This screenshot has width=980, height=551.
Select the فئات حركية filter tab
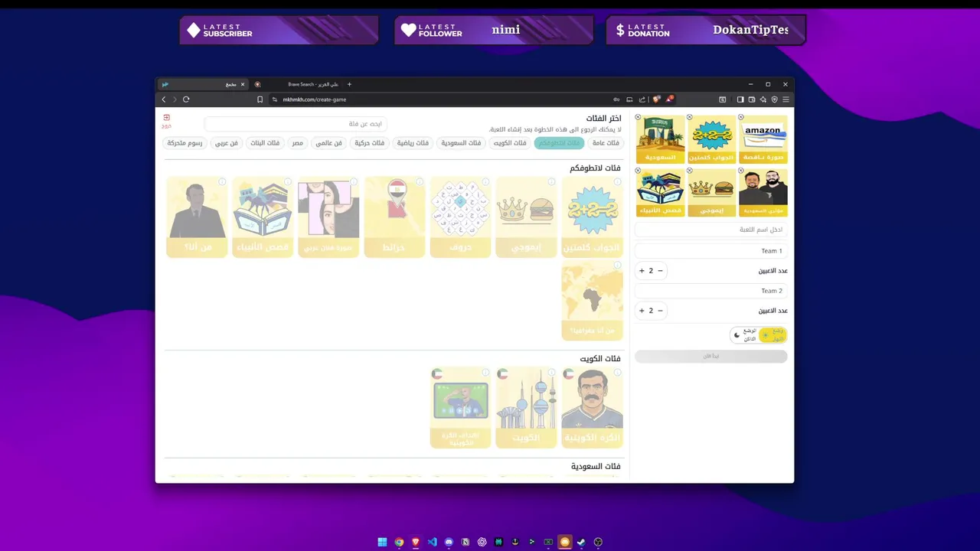369,143
